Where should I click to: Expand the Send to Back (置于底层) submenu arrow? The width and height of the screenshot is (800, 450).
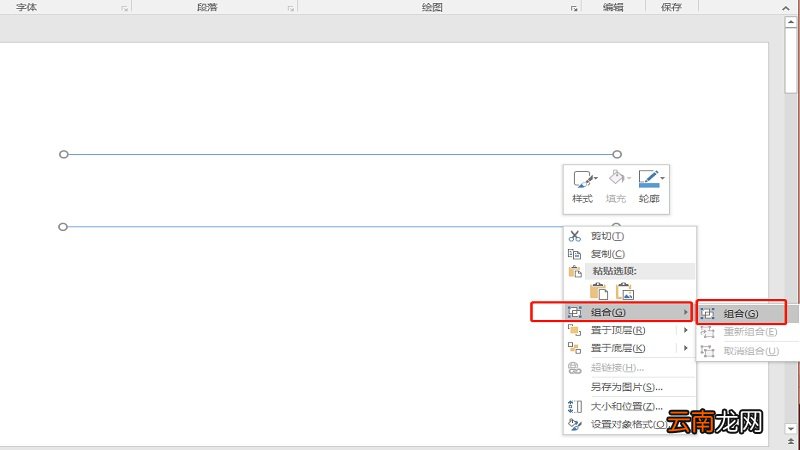coord(686,349)
